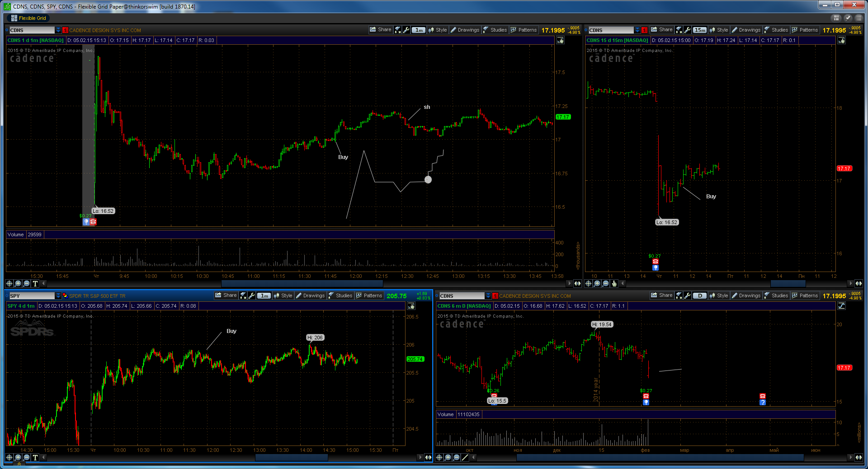
Task: Toggle time-axis expand arrows right of CDNS 15m
Action: click(859, 283)
